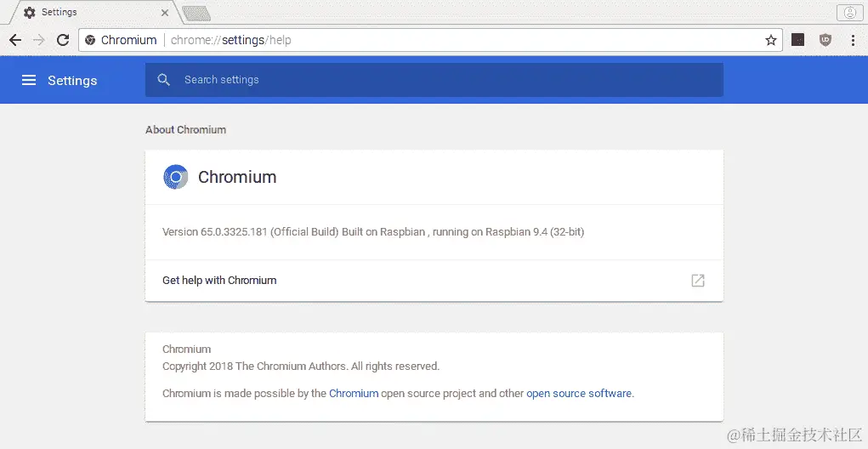The height and width of the screenshot is (449, 868).
Task: Open the three-dot Chromium menu
Action: click(x=853, y=40)
